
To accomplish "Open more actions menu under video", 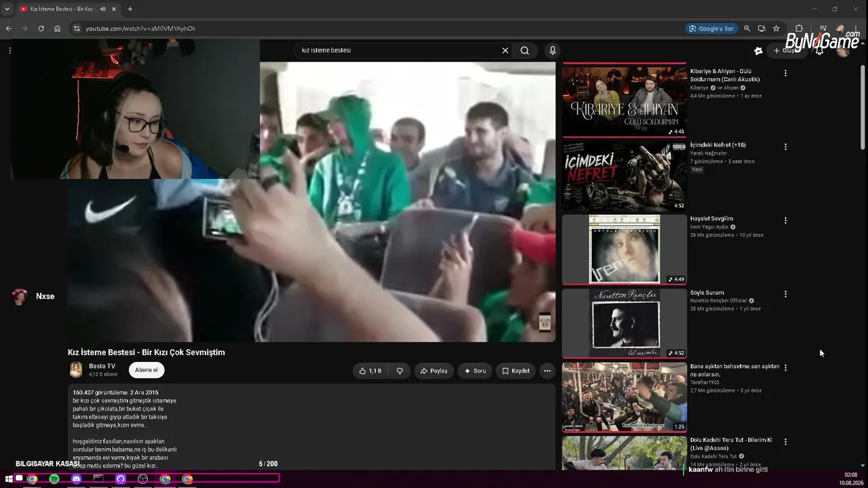I will [x=547, y=371].
